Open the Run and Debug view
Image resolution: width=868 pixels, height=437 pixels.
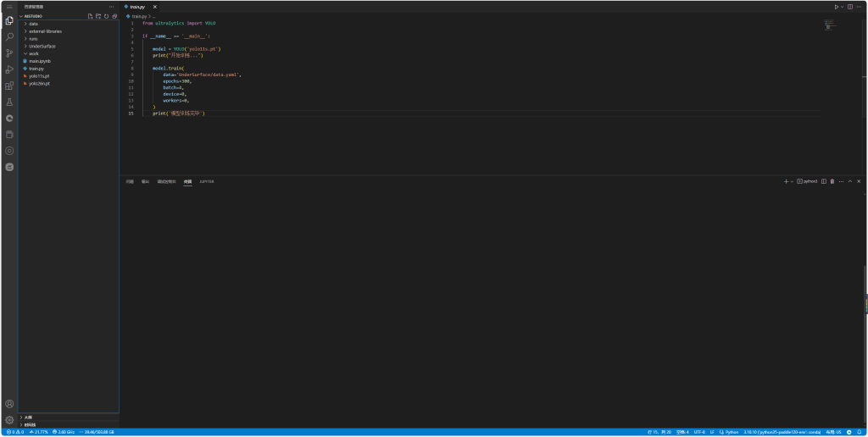pos(9,69)
